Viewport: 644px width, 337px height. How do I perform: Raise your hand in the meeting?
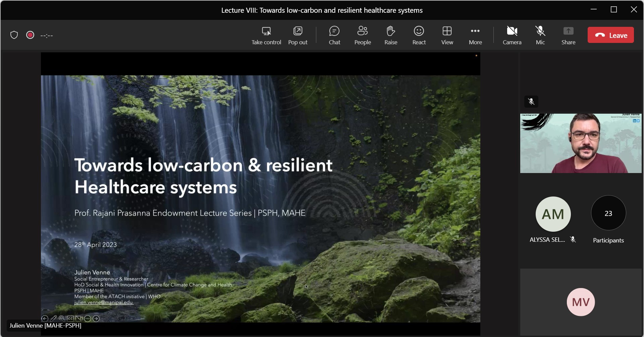tap(391, 35)
